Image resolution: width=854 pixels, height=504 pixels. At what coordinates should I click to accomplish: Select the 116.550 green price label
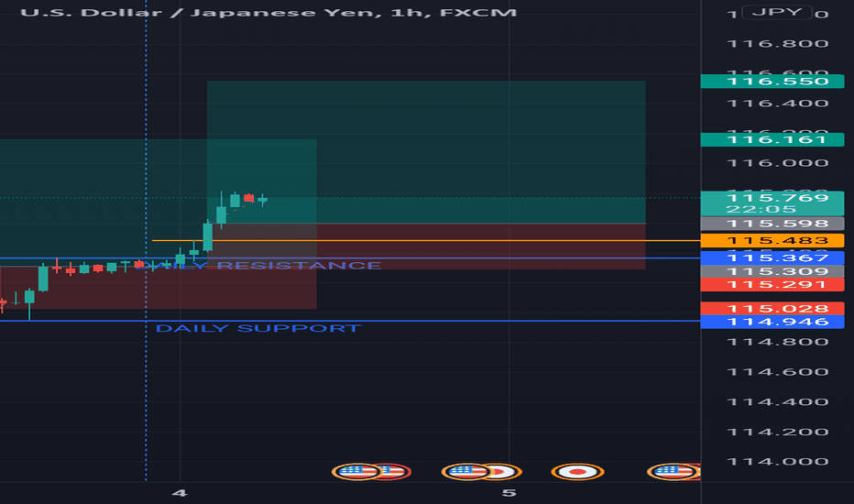[772, 82]
